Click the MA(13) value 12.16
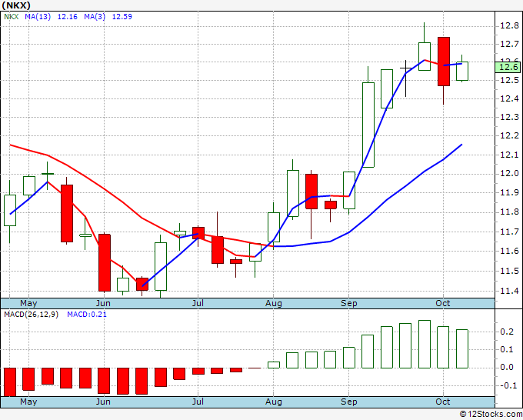The height and width of the screenshot is (420, 523). [68, 17]
